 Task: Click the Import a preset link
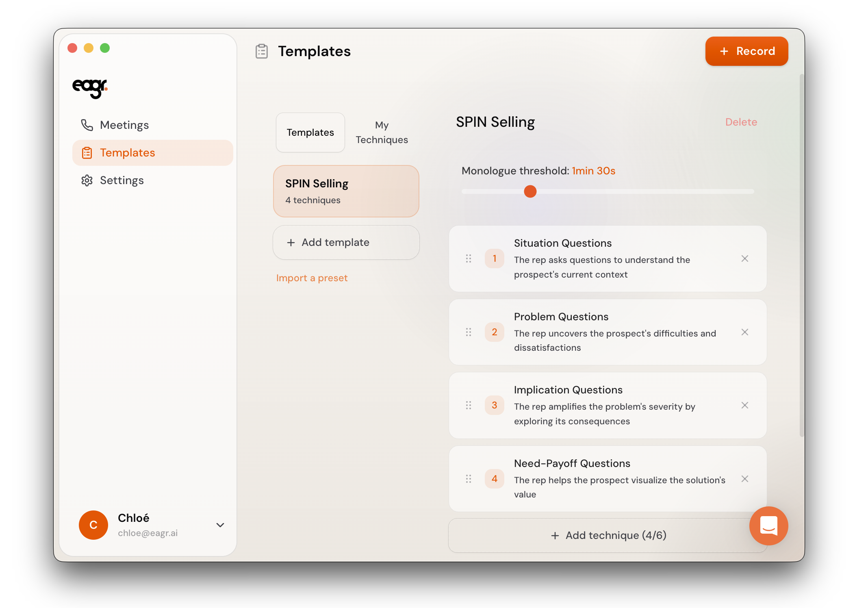click(312, 278)
